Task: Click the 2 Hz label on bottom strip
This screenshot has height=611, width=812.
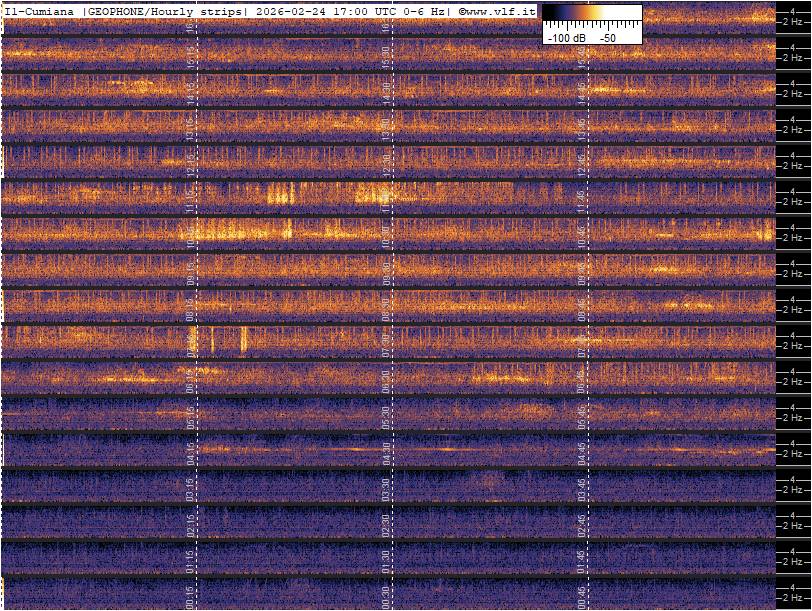Action: point(793,598)
